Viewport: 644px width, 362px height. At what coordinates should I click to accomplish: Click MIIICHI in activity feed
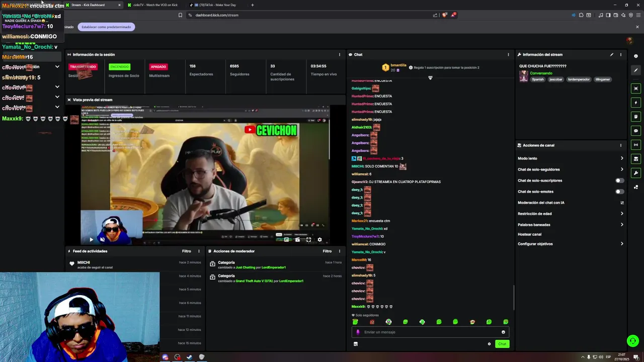point(84,262)
